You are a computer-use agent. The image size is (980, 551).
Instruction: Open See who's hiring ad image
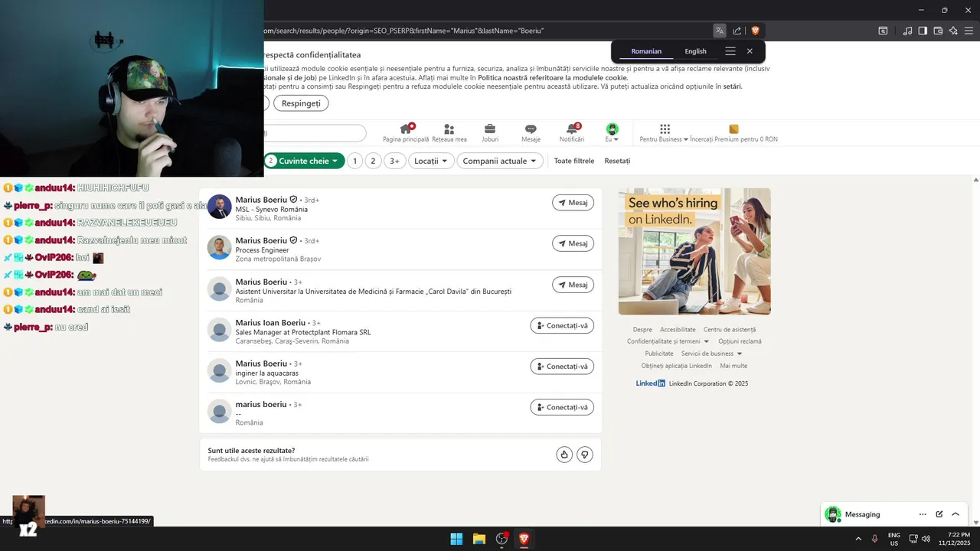coord(694,252)
